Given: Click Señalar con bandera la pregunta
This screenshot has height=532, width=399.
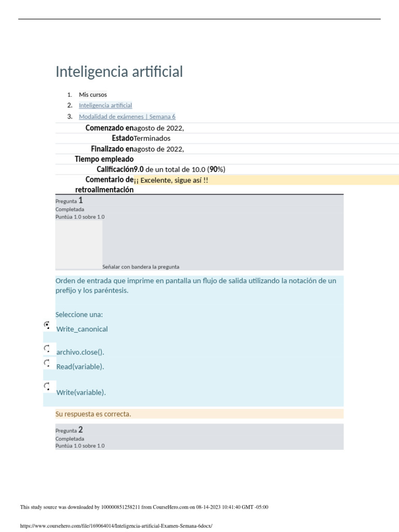Looking at the screenshot, I should pos(140,267).
